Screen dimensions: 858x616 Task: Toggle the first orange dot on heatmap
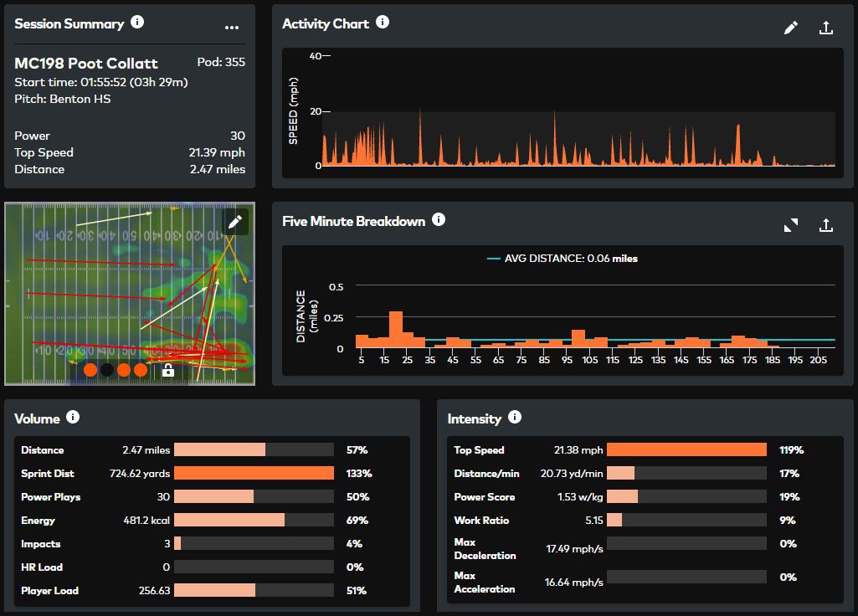(90, 370)
